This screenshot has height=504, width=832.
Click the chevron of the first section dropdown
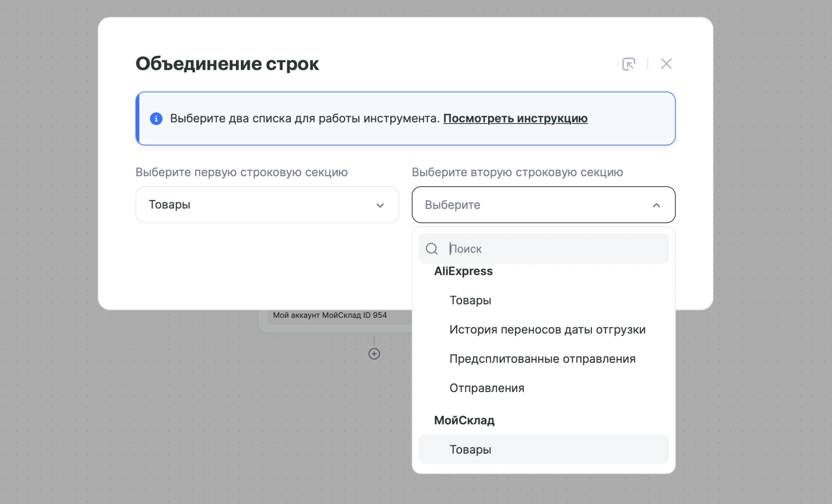380,205
